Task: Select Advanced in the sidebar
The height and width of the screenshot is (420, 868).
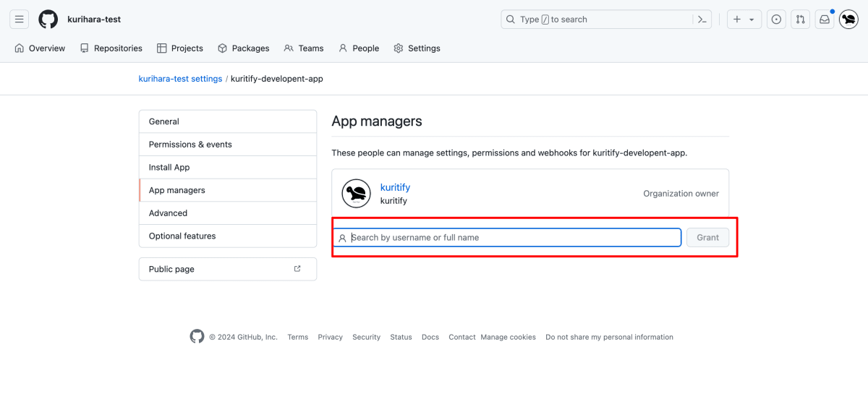Action: [x=228, y=213]
